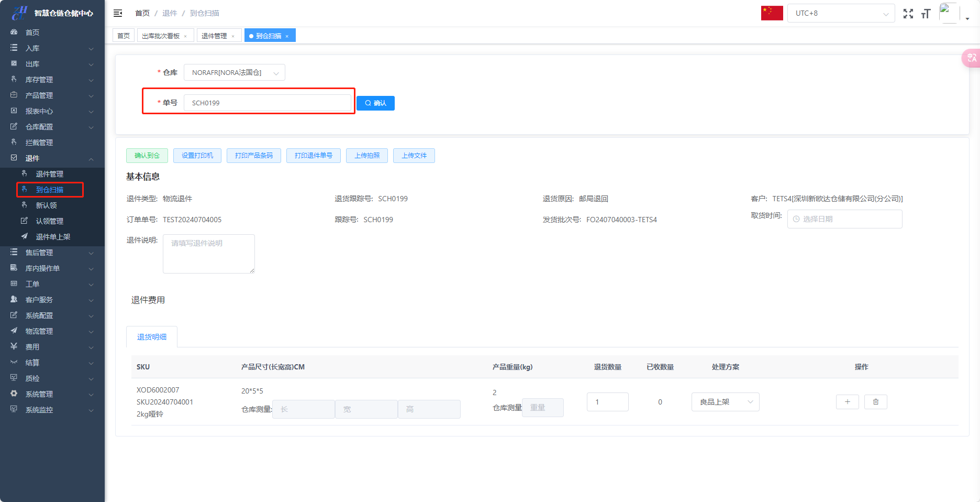Open 退件单上架 in the sidebar
This screenshot has height=502, width=980.
(53, 237)
